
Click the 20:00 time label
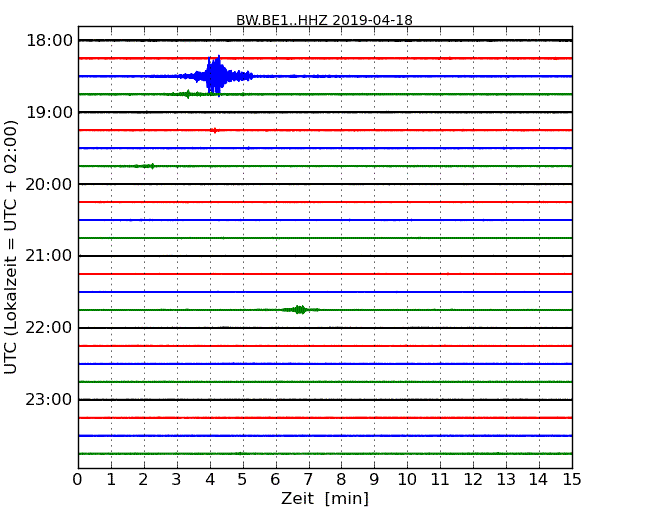coord(49,184)
